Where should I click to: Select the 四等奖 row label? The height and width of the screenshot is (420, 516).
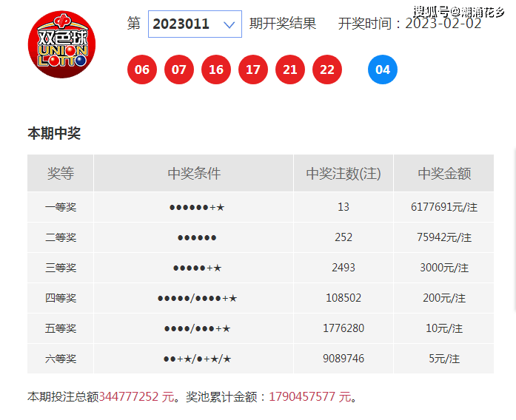[61, 298]
